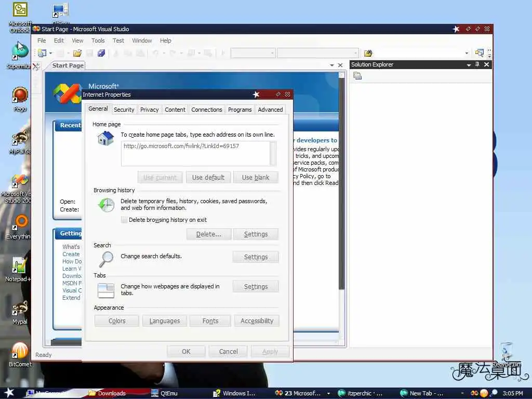
Task: Click the Use default button
Action: (x=208, y=178)
